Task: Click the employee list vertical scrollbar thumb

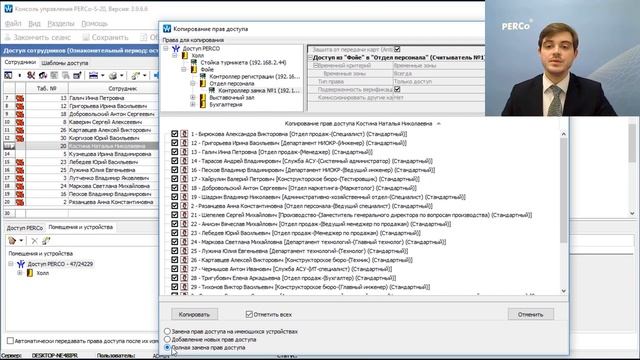Action: click(563, 190)
